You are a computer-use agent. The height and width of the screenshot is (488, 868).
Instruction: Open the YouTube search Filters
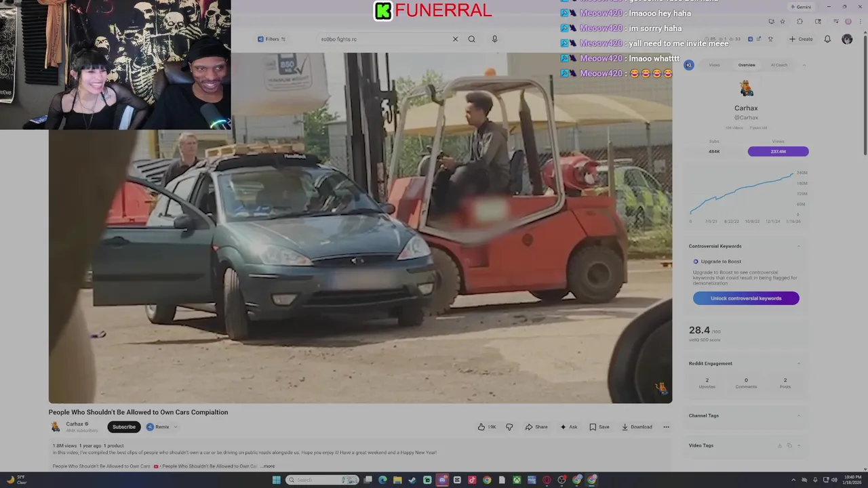[x=271, y=39]
